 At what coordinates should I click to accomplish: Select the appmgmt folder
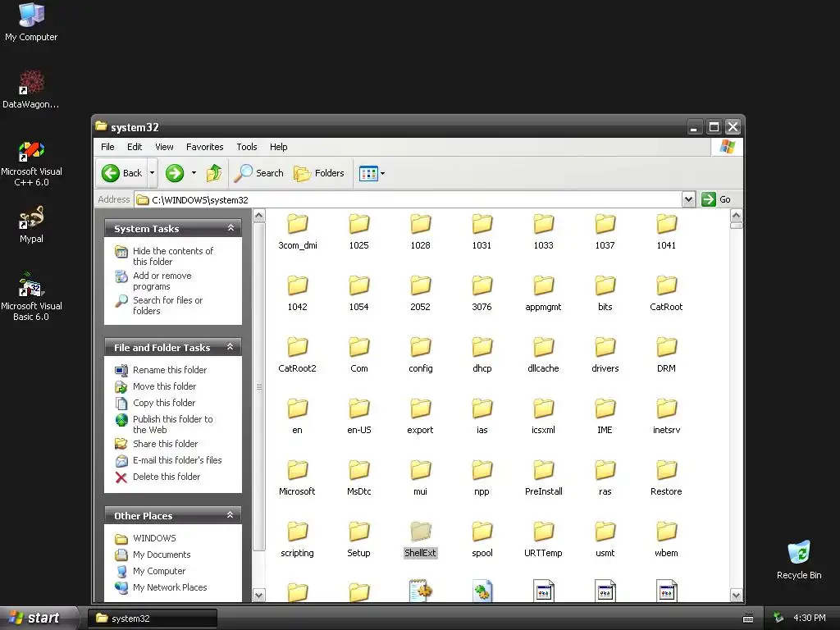(543, 294)
